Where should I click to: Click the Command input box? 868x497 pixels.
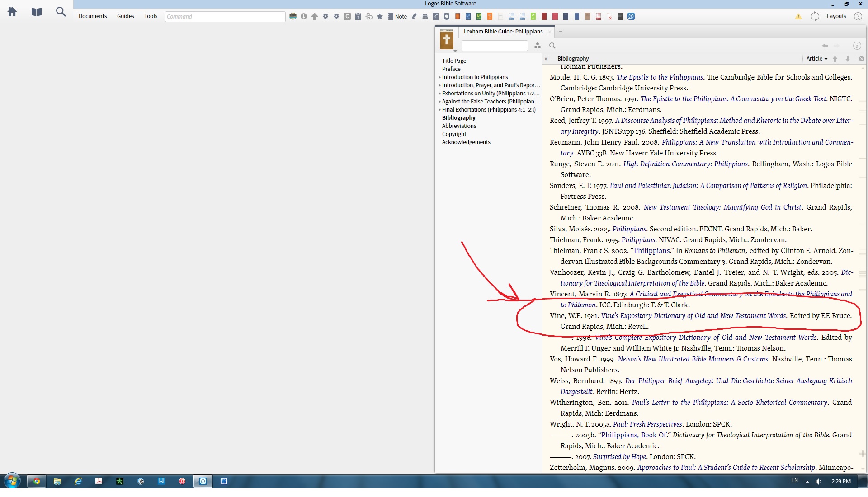(x=225, y=16)
